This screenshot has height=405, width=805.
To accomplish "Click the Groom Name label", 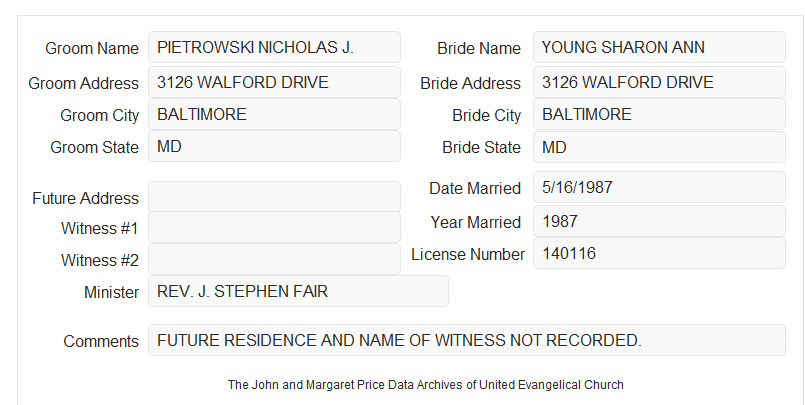I will click(x=92, y=48).
